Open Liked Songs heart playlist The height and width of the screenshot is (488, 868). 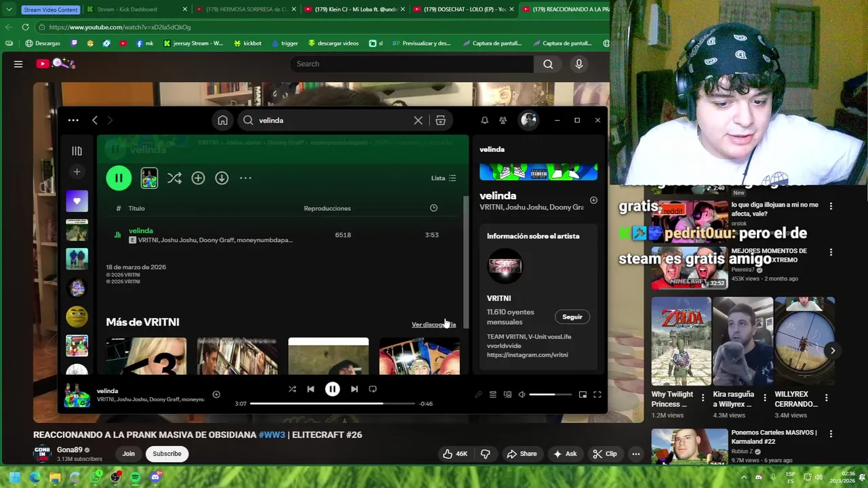coord(77,201)
